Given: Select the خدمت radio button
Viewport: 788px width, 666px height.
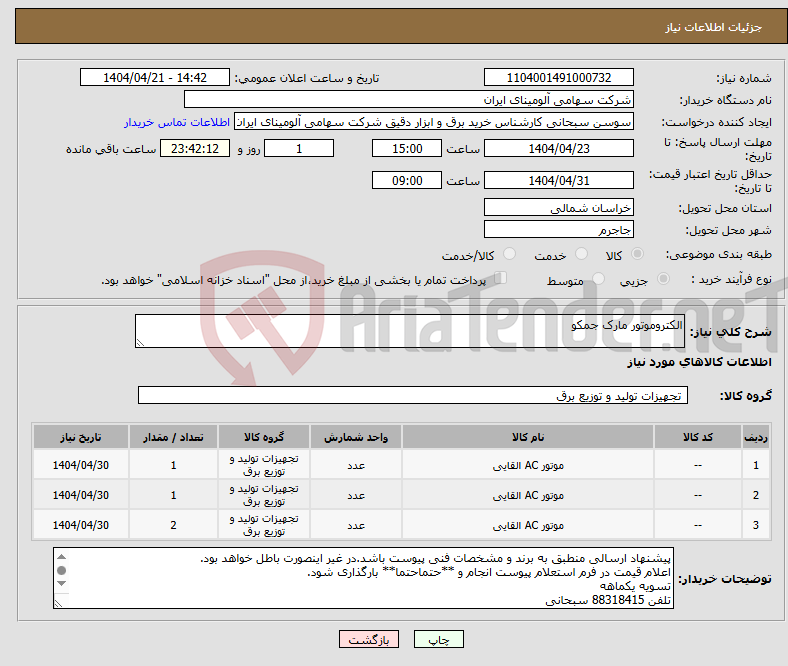Looking at the screenshot, I should [581, 254].
